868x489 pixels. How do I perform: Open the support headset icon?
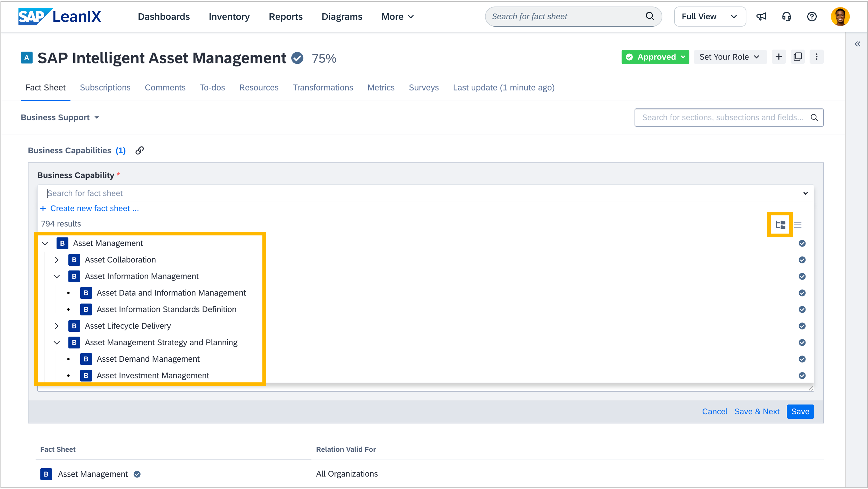pyautogui.click(x=786, y=16)
